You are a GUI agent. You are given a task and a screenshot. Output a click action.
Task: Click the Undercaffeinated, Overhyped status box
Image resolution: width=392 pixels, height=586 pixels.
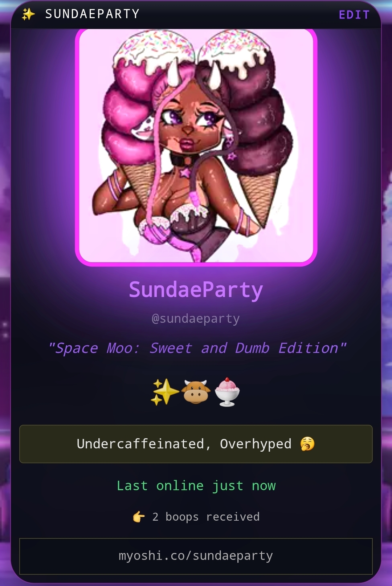tap(196, 444)
